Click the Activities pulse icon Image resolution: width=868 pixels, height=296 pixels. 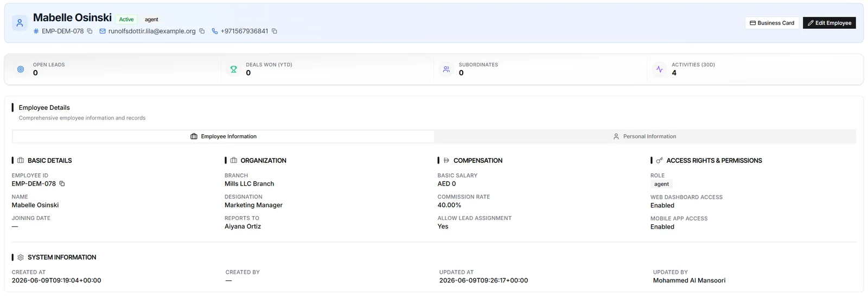click(x=659, y=69)
